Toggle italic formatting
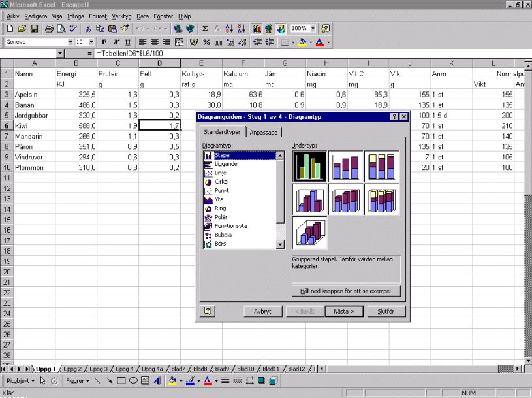 tap(116, 42)
